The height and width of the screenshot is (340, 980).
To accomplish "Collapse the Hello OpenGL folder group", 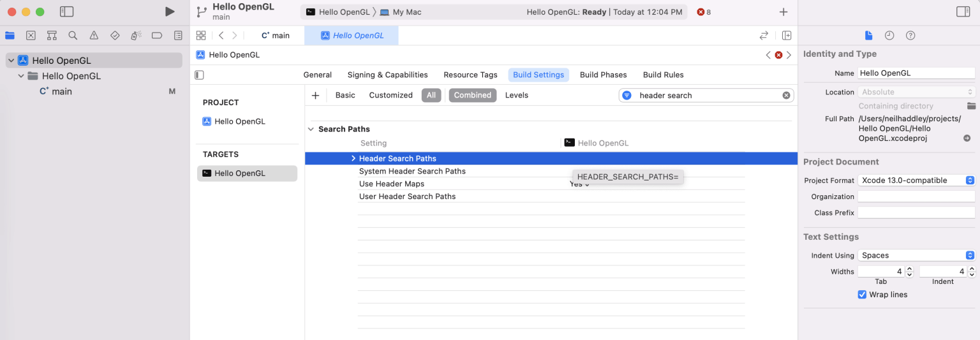I will click(x=21, y=76).
